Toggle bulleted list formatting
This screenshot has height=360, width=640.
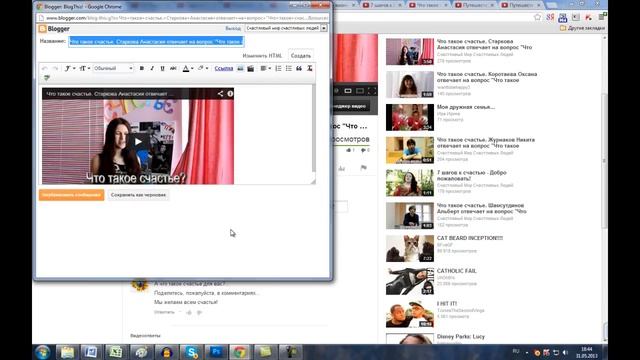point(289,68)
